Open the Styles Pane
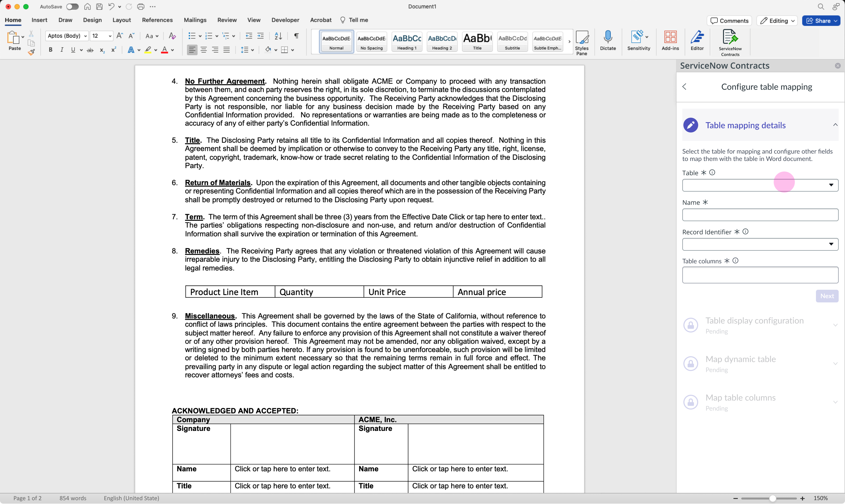The width and height of the screenshot is (845, 504). pyautogui.click(x=582, y=41)
